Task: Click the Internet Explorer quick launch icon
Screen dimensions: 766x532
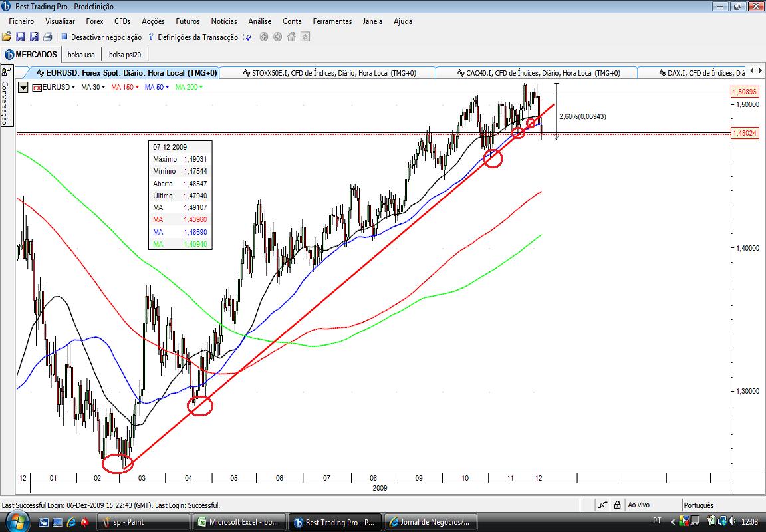Action: pyautogui.click(x=71, y=522)
